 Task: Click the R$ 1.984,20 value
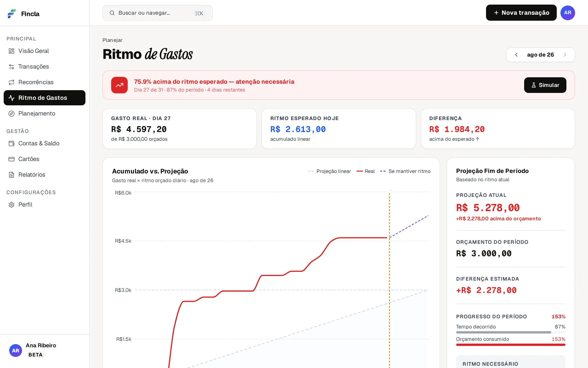[x=457, y=129]
